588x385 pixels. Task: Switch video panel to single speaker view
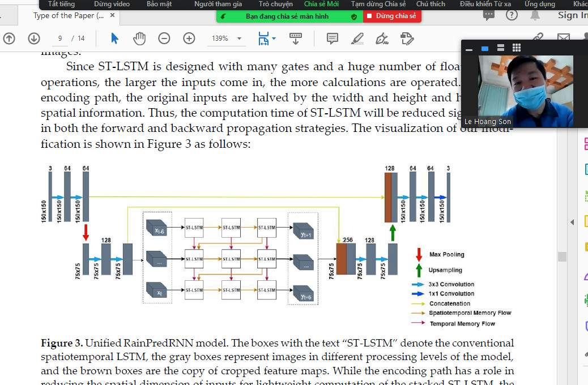click(485, 48)
